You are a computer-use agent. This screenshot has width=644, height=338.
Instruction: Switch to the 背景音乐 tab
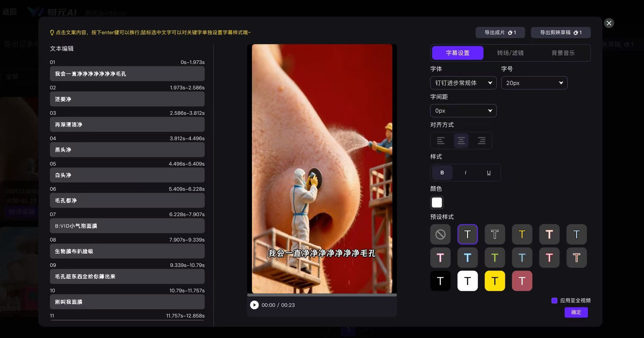tap(563, 53)
